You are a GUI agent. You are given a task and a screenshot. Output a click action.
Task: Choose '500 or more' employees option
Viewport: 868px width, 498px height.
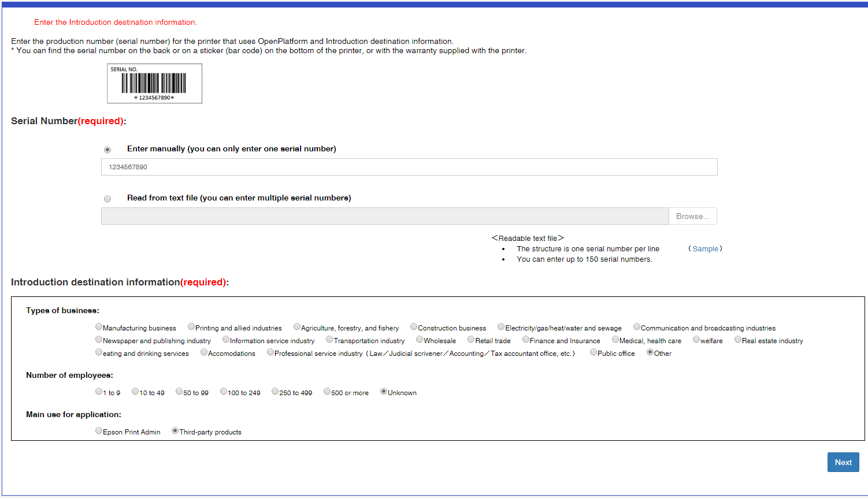coord(327,391)
